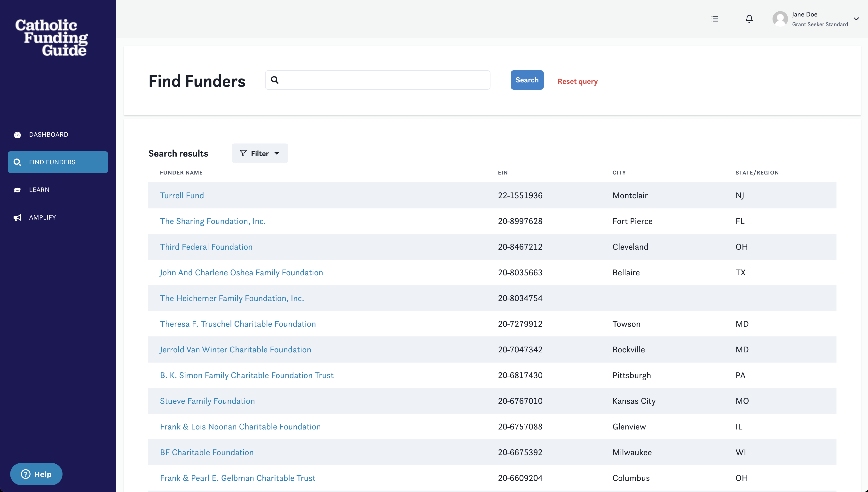Screen dimensions: 868x492
Task: Select the Learn graduation cap icon
Action: click(17, 190)
